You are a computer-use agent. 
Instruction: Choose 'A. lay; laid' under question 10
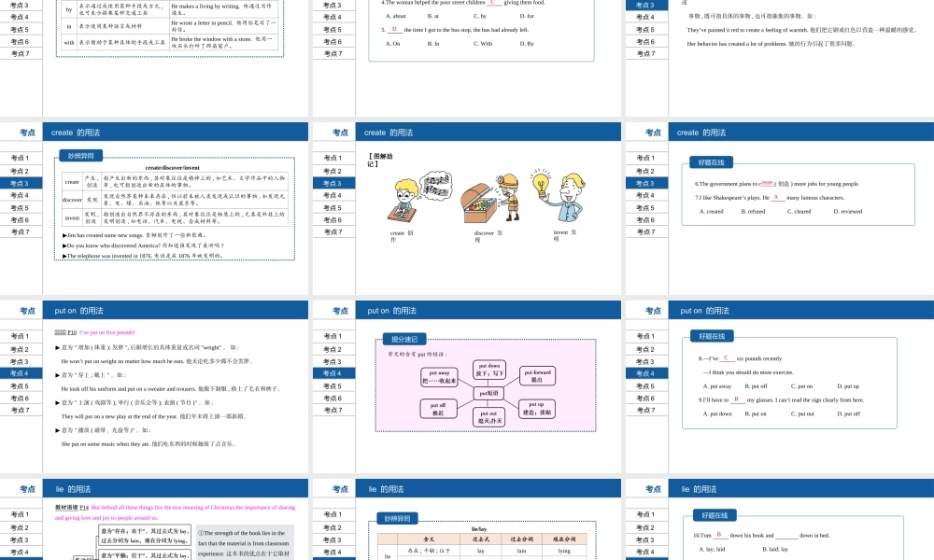click(712, 550)
